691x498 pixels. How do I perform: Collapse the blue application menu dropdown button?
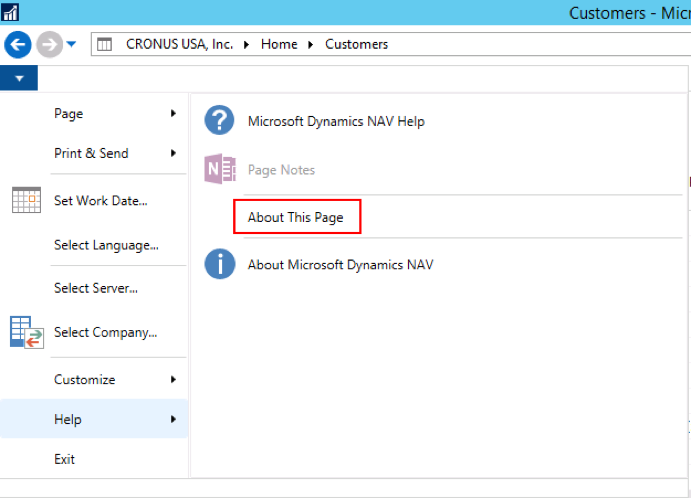tap(19, 78)
